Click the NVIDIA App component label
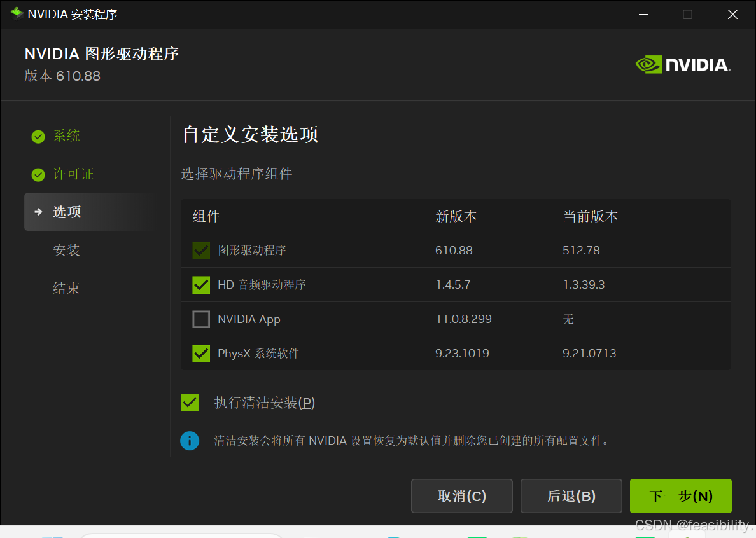 [249, 319]
